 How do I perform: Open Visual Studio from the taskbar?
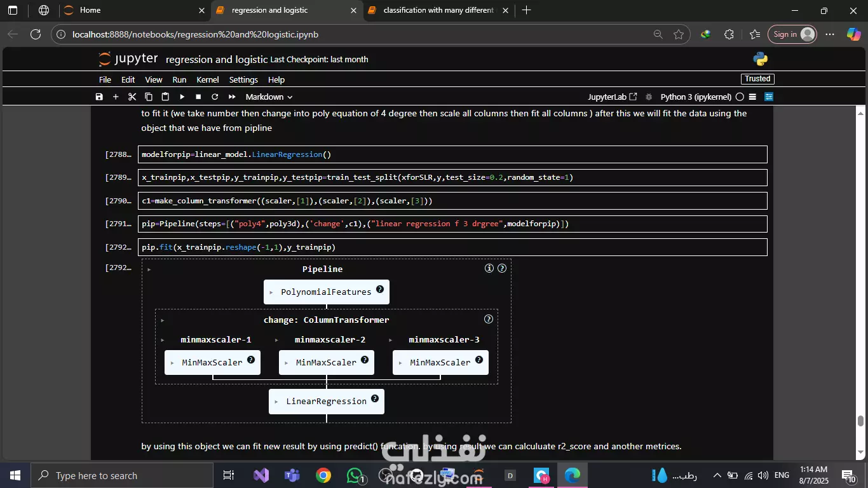point(261,475)
